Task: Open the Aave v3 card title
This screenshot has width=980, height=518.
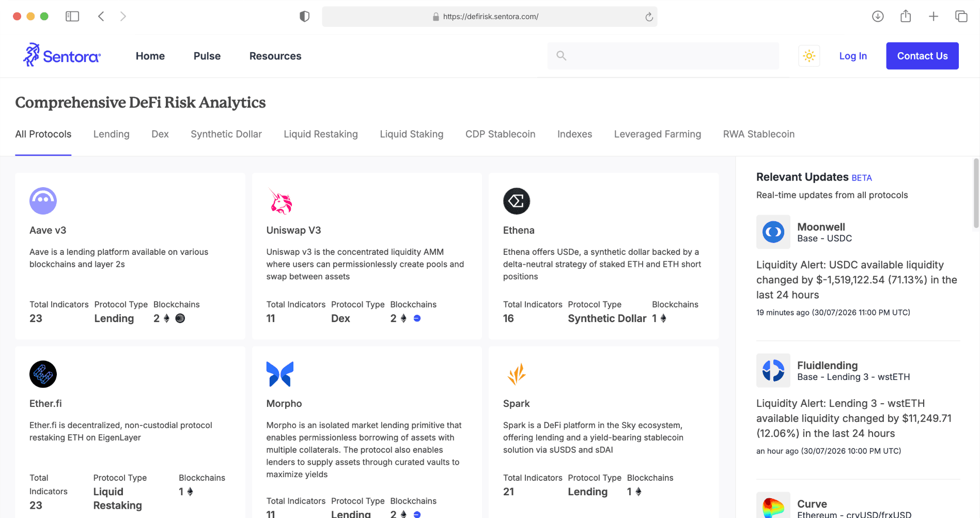Action: click(x=48, y=231)
